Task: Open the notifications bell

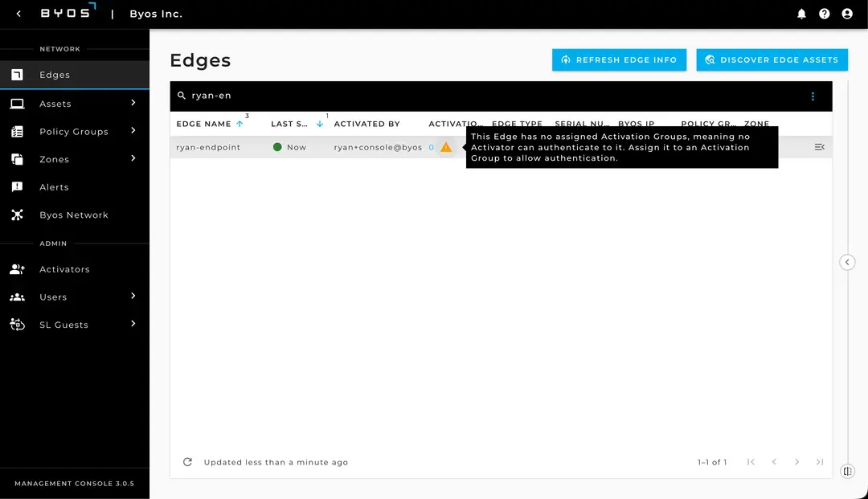Action: point(801,14)
